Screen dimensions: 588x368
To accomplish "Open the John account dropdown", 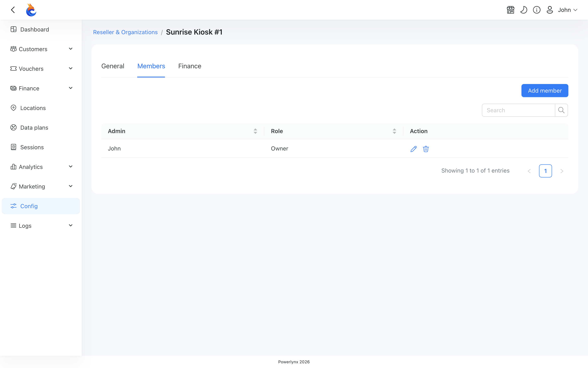I will (568, 10).
